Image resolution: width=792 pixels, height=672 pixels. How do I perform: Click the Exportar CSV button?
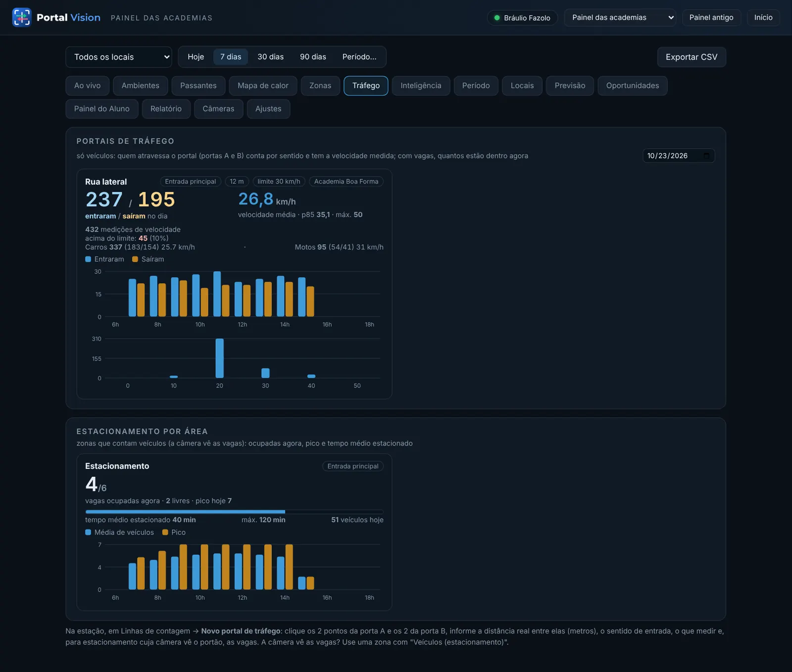[692, 57]
